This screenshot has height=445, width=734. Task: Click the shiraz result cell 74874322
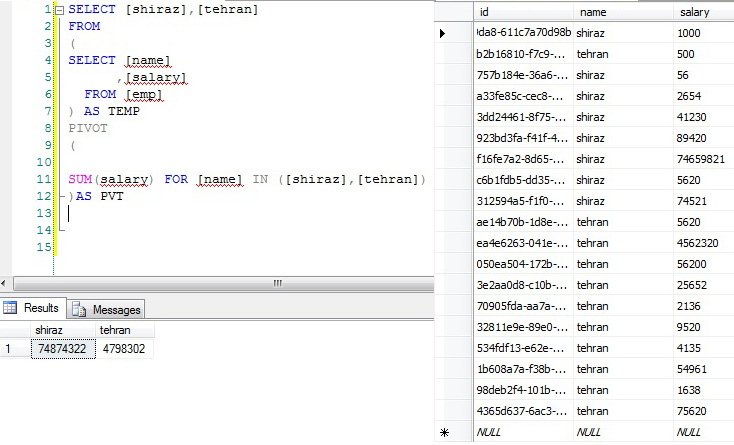point(62,349)
